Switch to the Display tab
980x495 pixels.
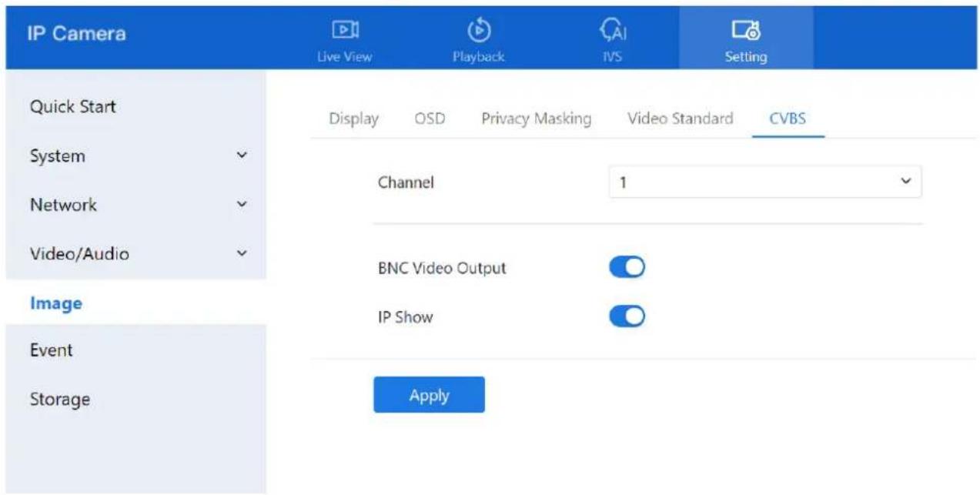point(354,119)
